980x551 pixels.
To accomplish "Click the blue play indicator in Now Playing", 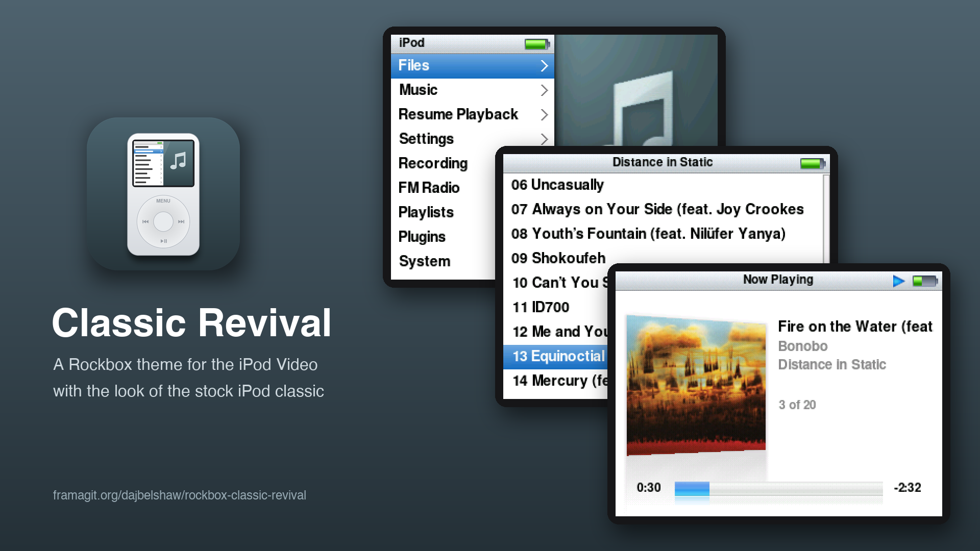I will [899, 281].
